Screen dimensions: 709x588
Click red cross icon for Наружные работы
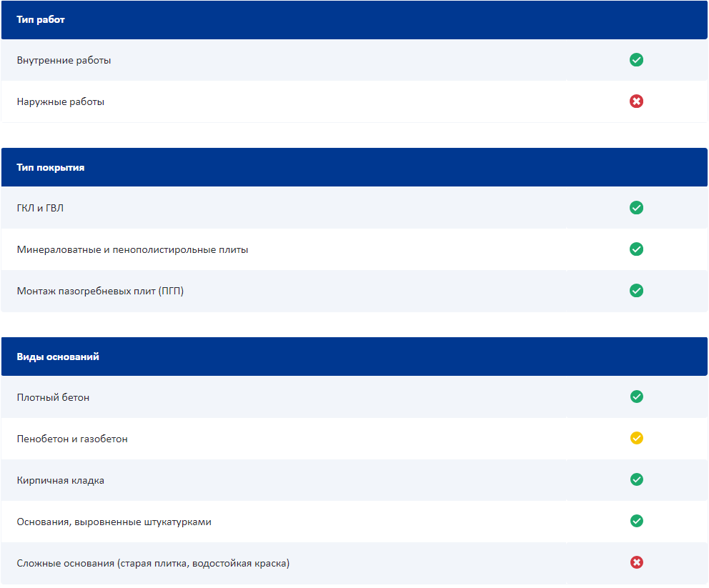tap(636, 101)
